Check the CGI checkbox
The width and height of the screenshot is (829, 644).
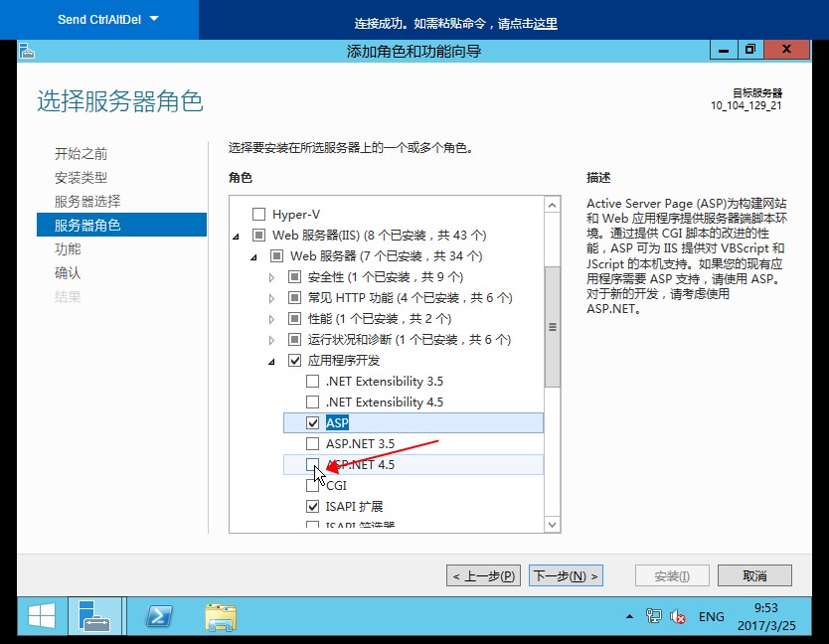[x=312, y=485]
